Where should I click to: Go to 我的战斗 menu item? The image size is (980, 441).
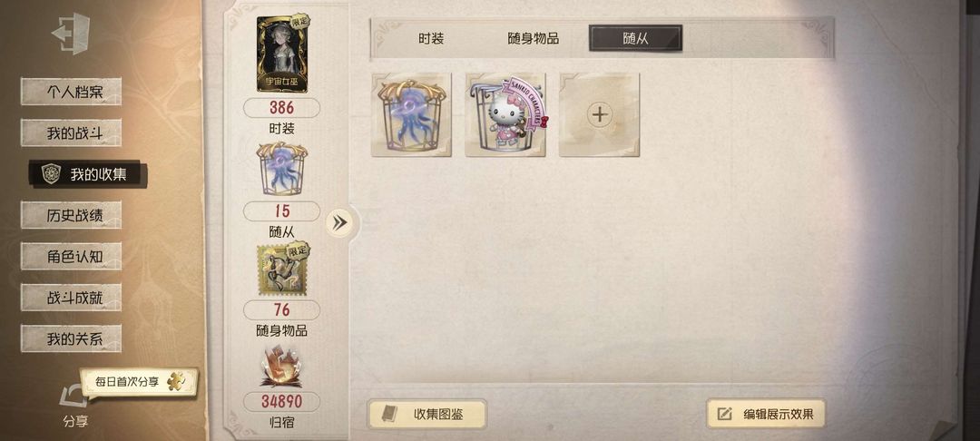tap(72, 133)
